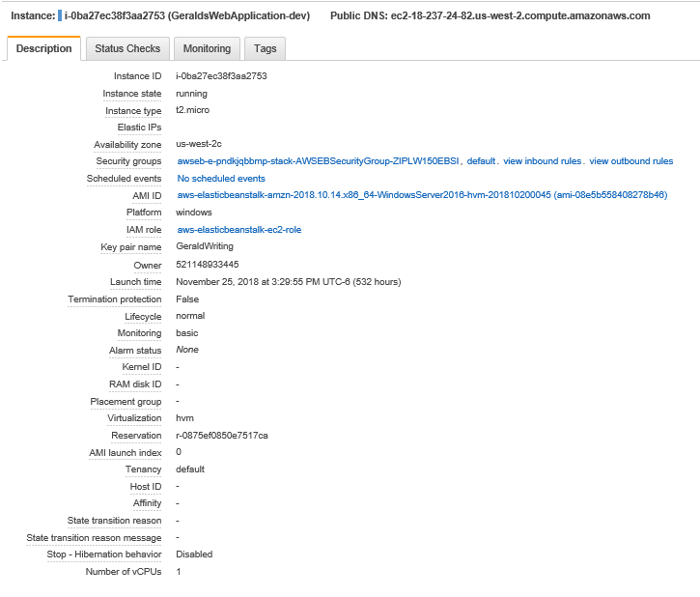The height and width of the screenshot is (597, 700).
Task: Open the No scheduled events link
Action: point(221,179)
